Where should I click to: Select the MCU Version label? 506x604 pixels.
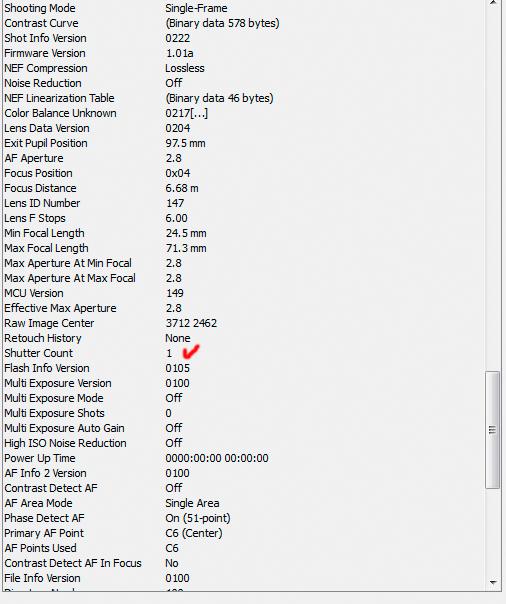coord(34,294)
